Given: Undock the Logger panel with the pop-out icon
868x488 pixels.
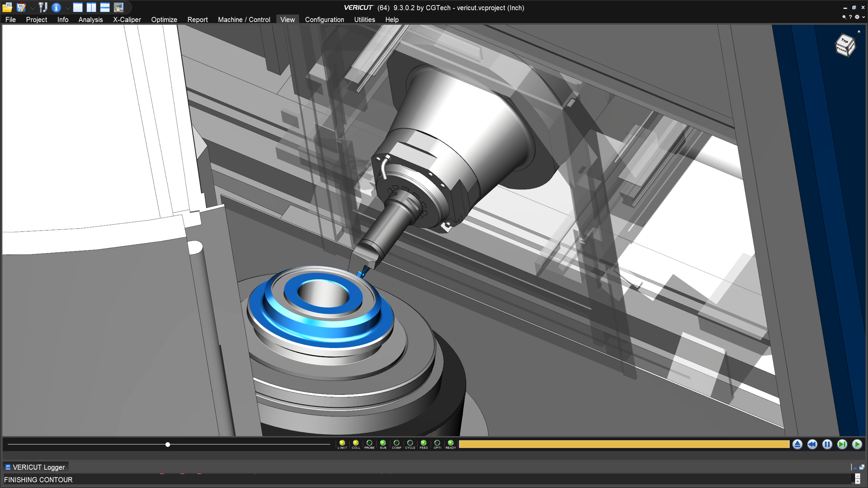Looking at the screenshot, I should point(862,467).
